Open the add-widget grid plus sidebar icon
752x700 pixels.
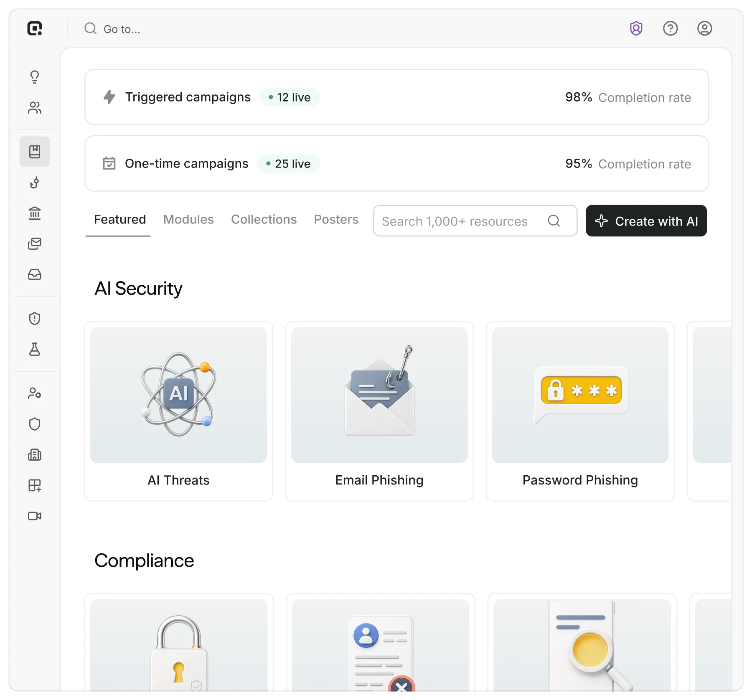pyautogui.click(x=35, y=485)
